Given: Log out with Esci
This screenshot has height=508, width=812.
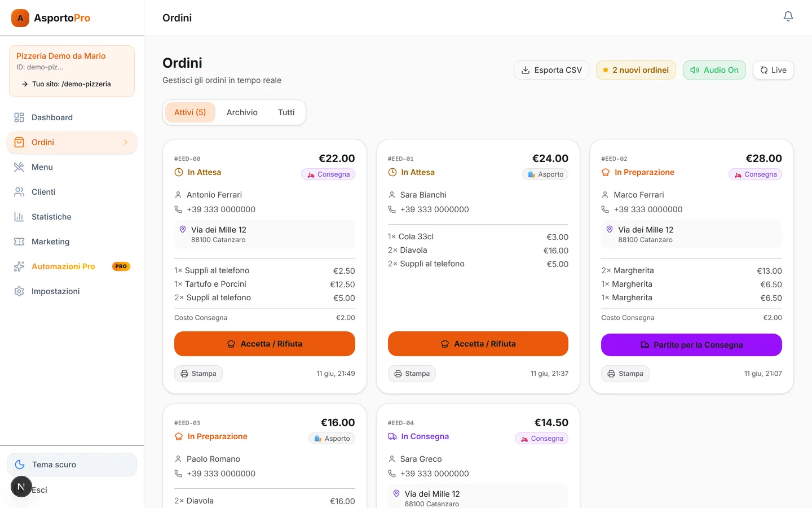Looking at the screenshot, I should click(x=39, y=490).
